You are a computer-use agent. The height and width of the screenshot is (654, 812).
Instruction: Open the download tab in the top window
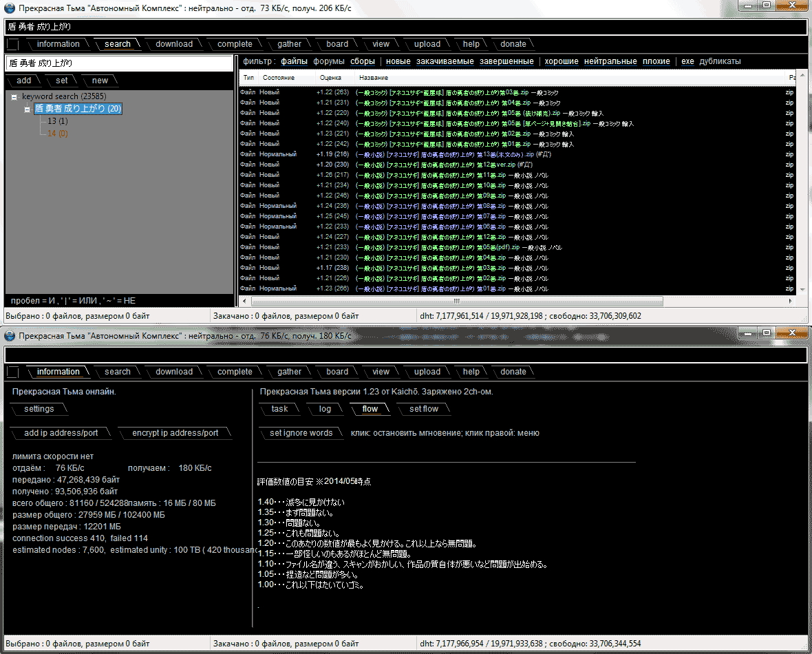[x=174, y=44]
